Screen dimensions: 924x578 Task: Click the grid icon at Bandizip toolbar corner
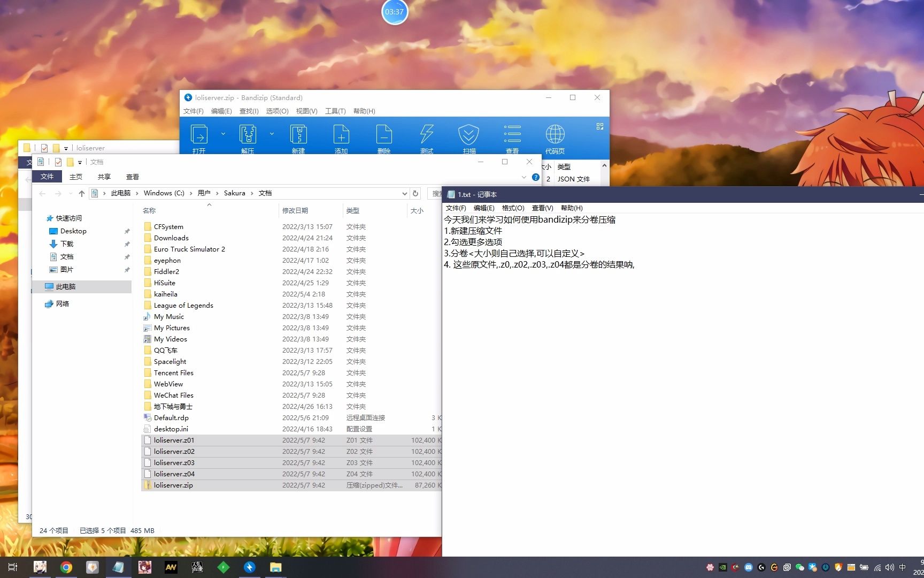coord(600,126)
